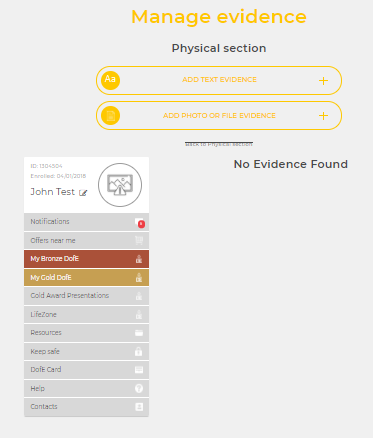The height and width of the screenshot is (438, 373).
Task: Open DofE Card menu item
Action: [x=86, y=370]
